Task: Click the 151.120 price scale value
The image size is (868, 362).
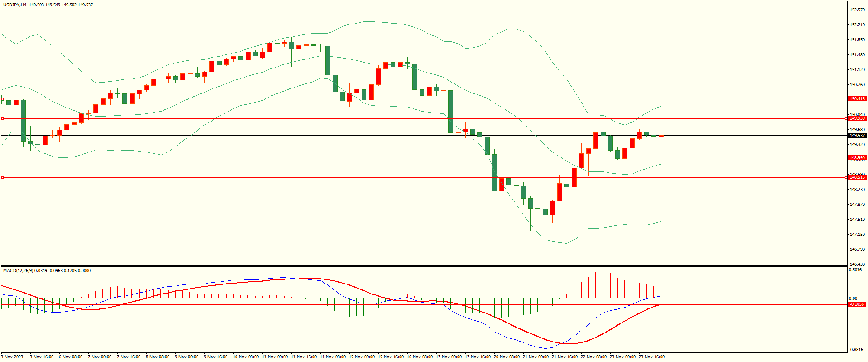Action: (858, 70)
